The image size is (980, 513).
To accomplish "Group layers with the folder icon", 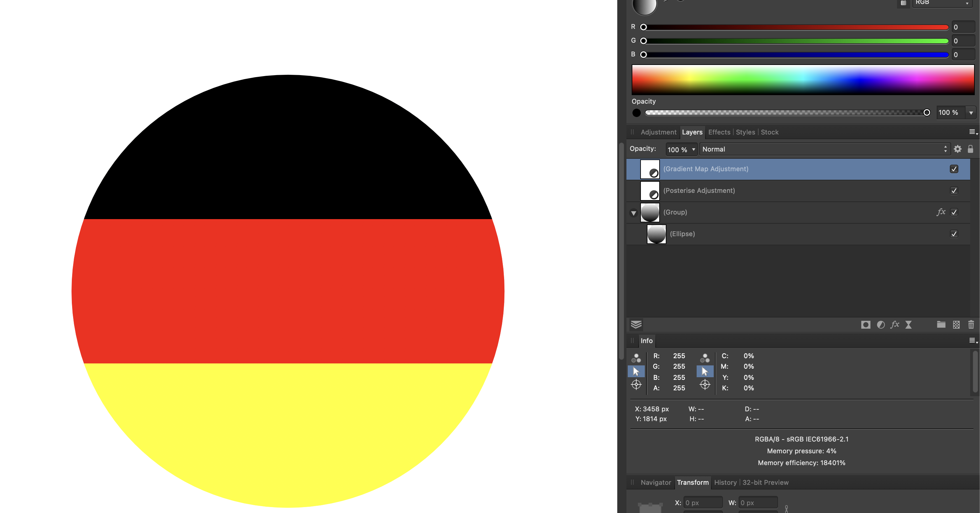I will point(941,325).
